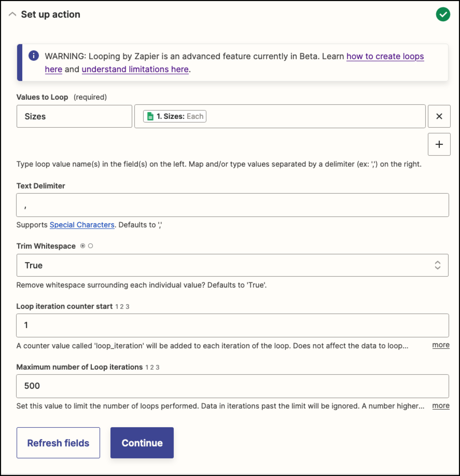Open the Trim Whitespace True dropdown
Viewport: 460px width, 476px height.
(233, 265)
